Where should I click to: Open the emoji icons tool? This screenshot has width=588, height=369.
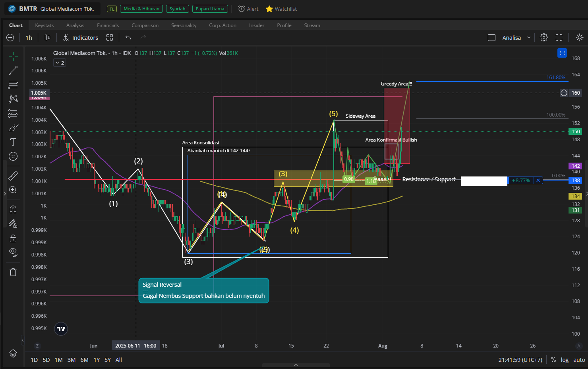pyautogui.click(x=13, y=156)
